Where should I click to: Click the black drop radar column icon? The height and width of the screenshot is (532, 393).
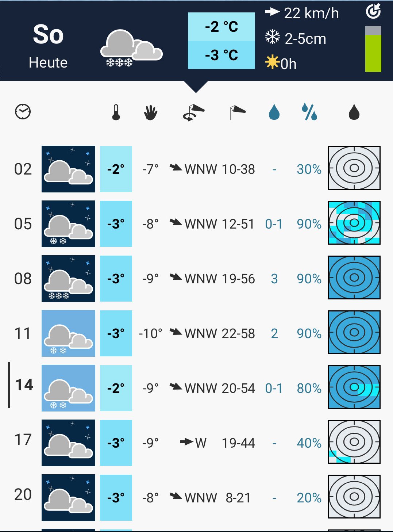[354, 112]
